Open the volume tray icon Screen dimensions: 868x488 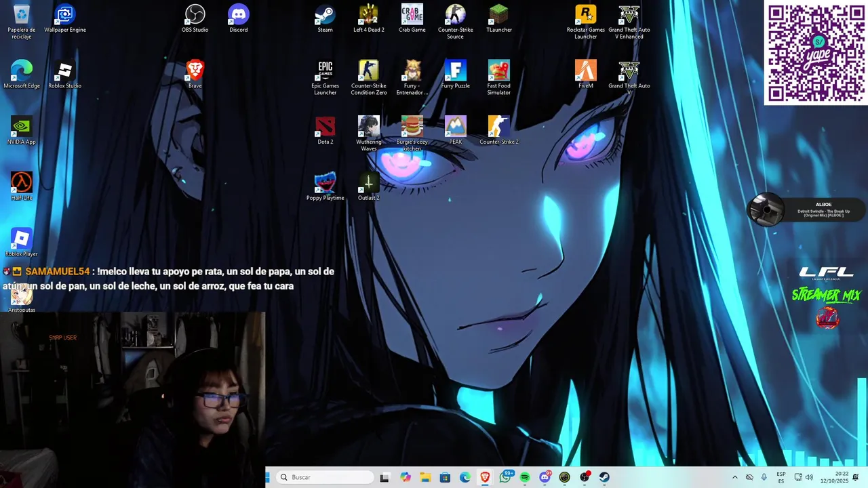(809, 477)
